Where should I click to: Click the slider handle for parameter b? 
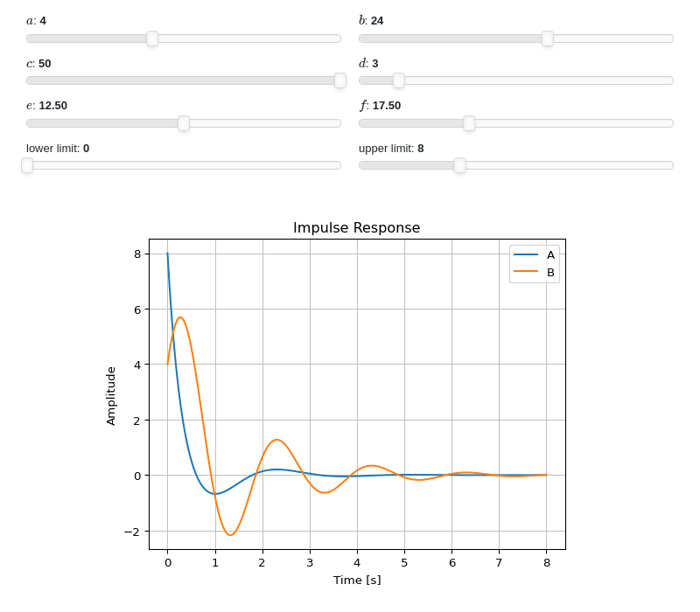(x=548, y=38)
